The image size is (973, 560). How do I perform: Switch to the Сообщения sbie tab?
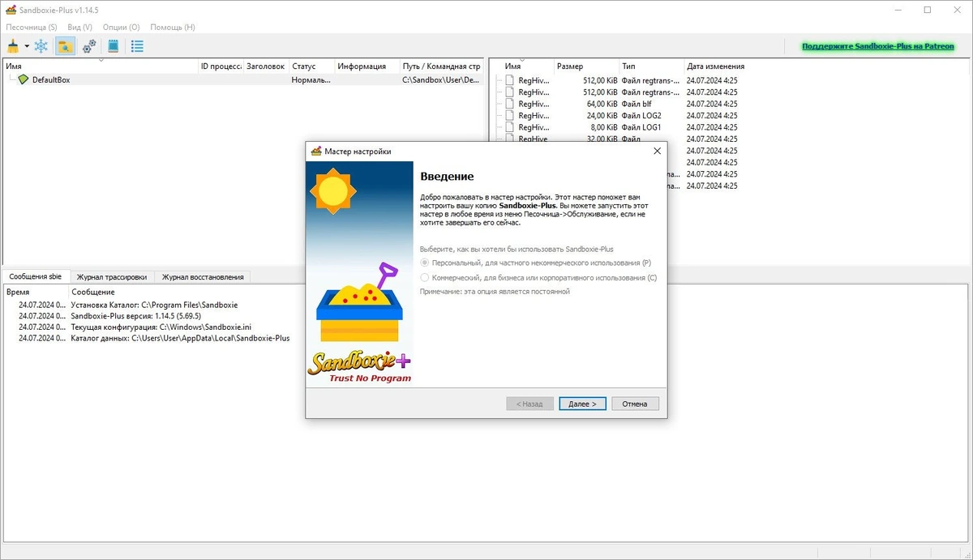click(x=36, y=276)
